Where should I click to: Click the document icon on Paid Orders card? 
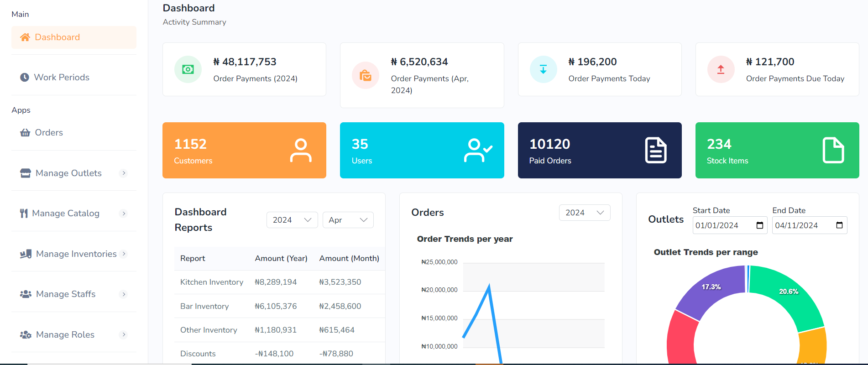coord(656,150)
